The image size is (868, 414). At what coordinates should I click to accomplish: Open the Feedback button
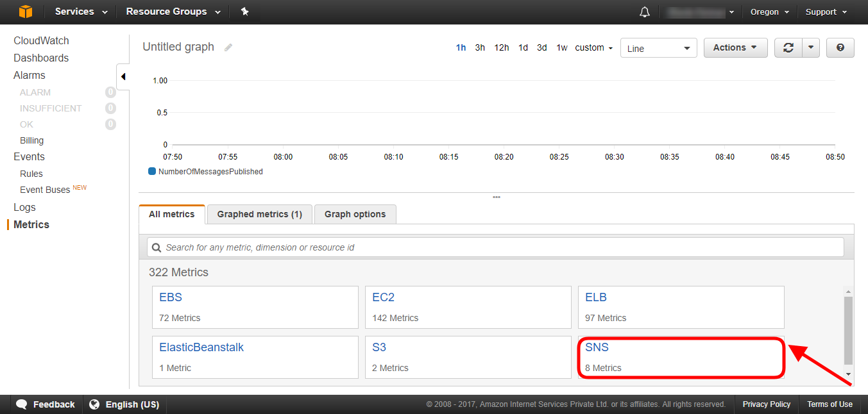coord(46,404)
